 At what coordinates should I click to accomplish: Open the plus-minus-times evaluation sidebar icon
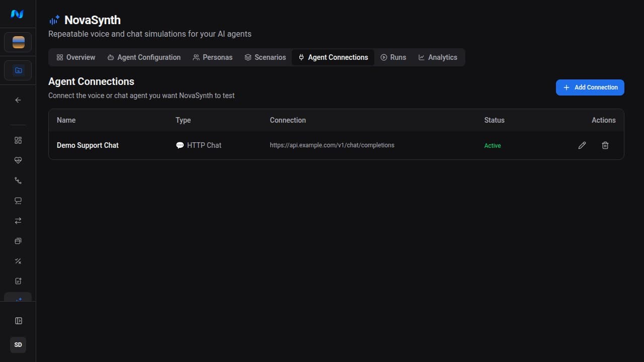click(18, 261)
